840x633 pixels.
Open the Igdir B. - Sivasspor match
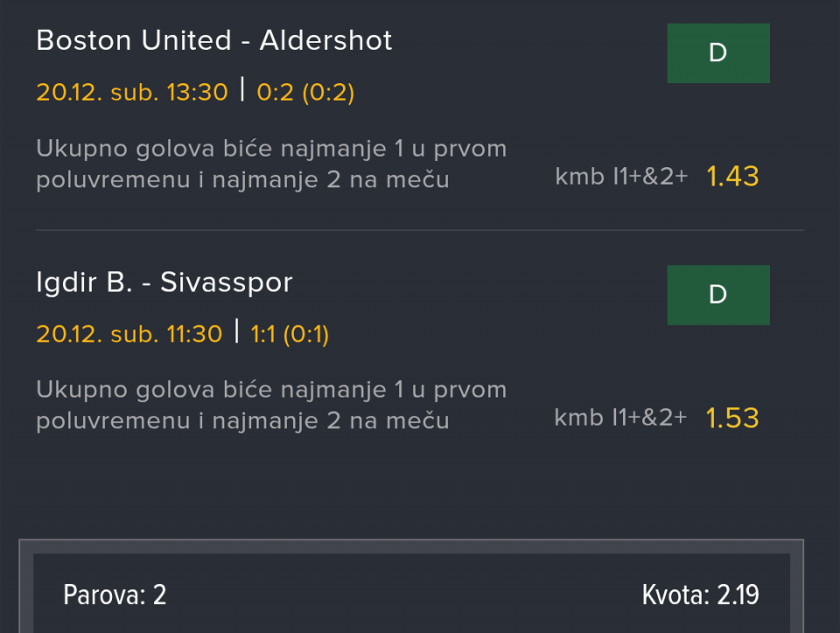pos(164,282)
